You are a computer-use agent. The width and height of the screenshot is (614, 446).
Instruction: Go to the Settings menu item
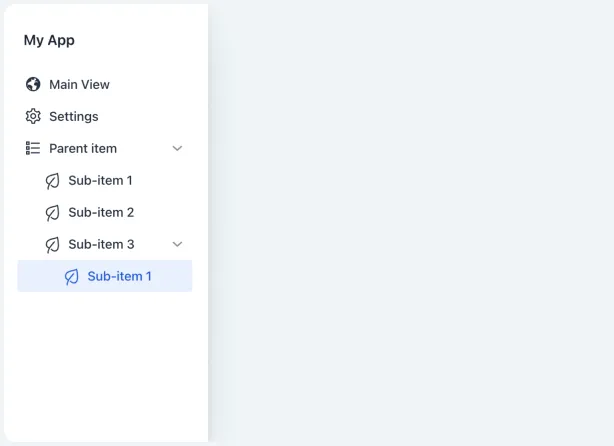(73, 117)
